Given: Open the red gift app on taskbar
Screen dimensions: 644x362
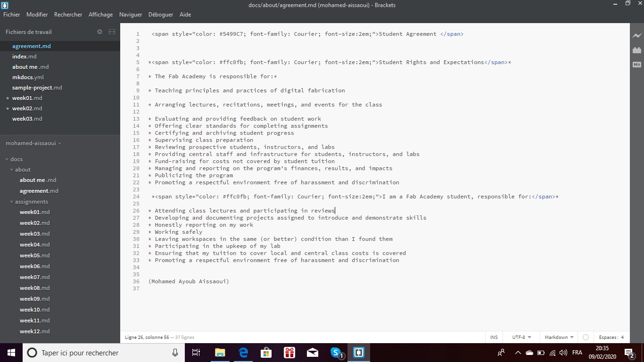Looking at the screenshot, I should [289, 353].
